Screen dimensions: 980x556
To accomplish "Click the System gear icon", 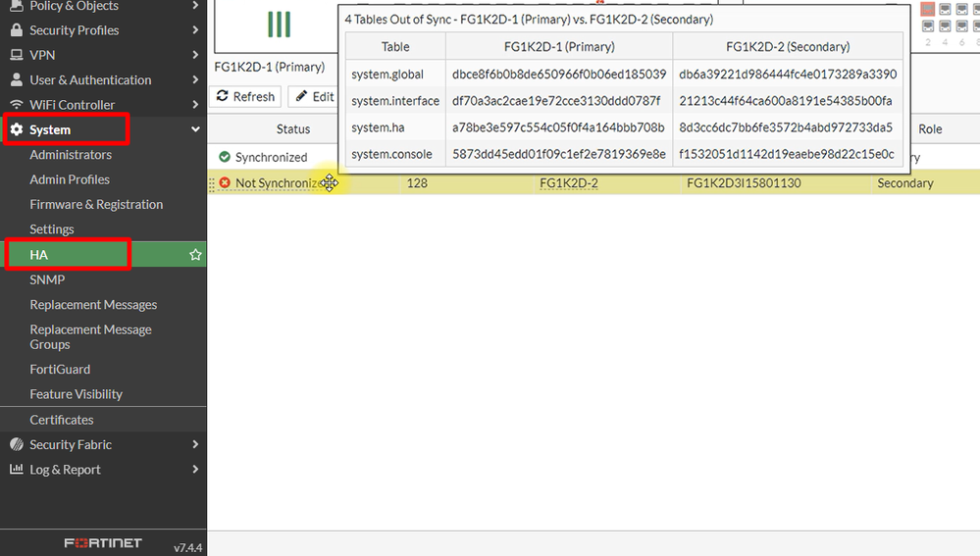I will pos(17,129).
